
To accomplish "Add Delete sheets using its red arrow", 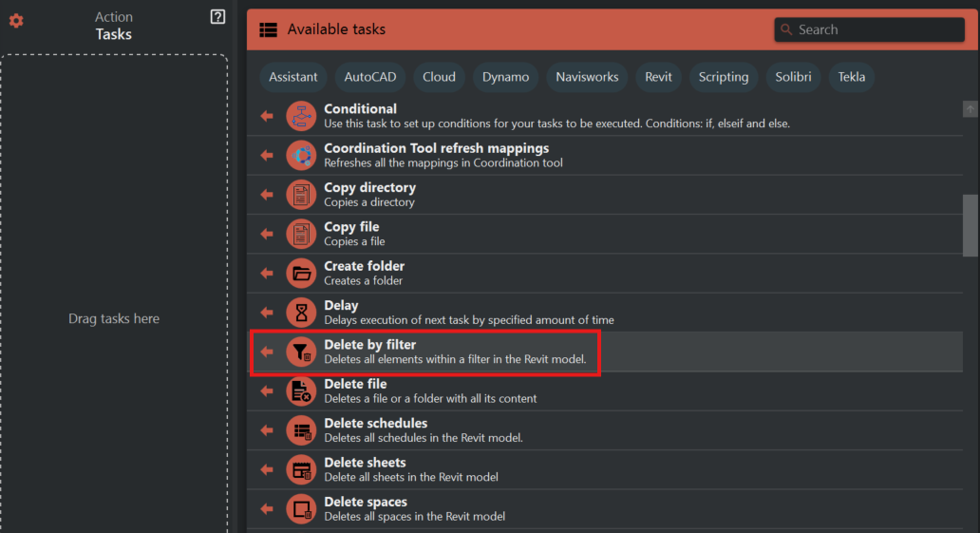I will click(x=267, y=470).
